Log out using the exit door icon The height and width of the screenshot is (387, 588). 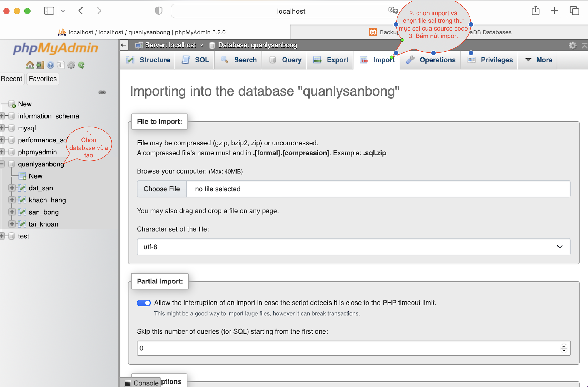40,65
